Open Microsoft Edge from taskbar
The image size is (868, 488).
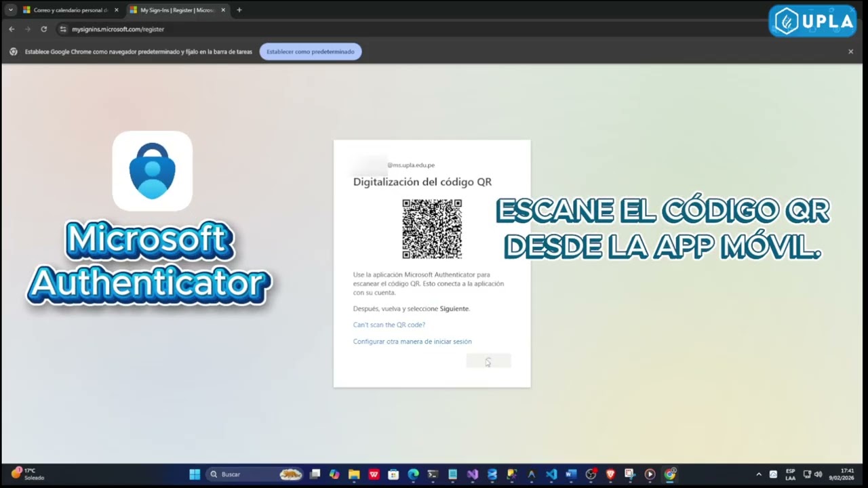click(413, 474)
